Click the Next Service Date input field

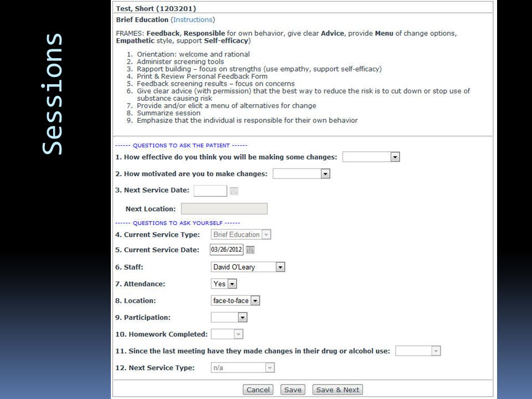(x=211, y=191)
